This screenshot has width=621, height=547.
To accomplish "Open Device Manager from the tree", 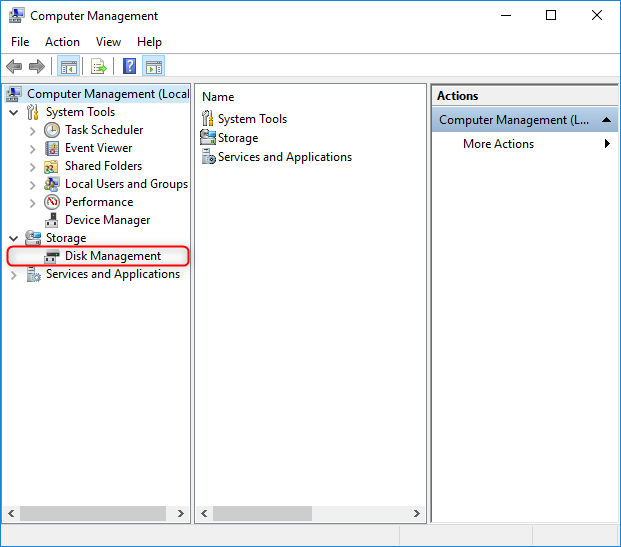I will pyautogui.click(x=107, y=220).
